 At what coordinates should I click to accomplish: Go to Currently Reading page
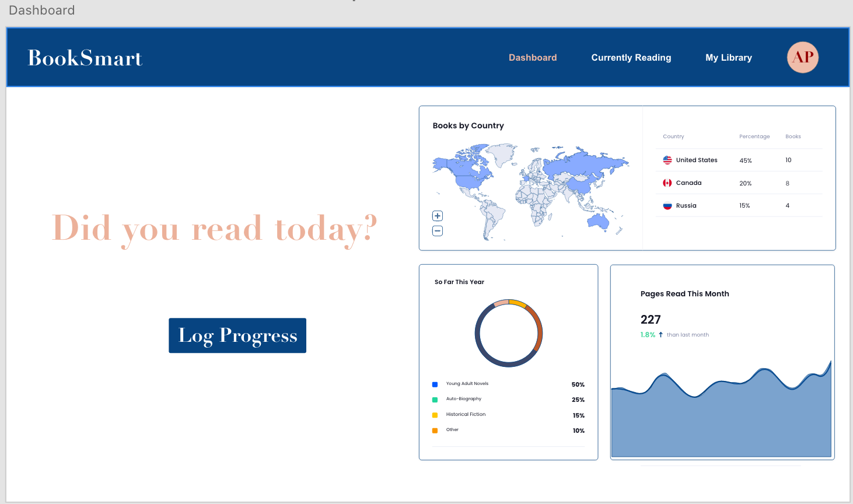click(631, 58)
